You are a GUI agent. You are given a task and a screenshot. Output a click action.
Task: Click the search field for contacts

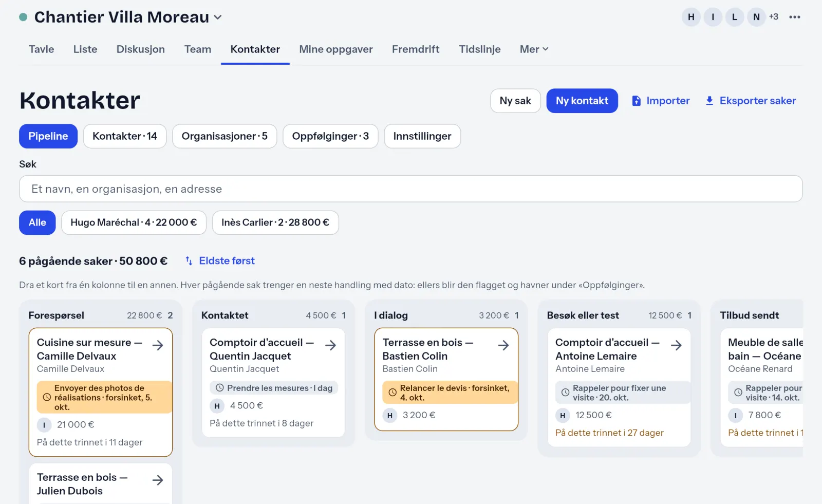411,189
